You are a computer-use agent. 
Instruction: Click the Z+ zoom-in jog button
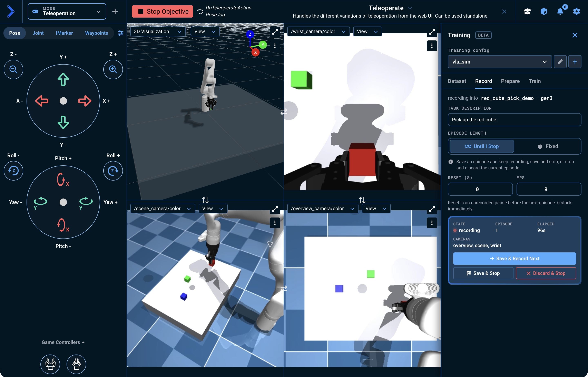(x=113, y=69)
